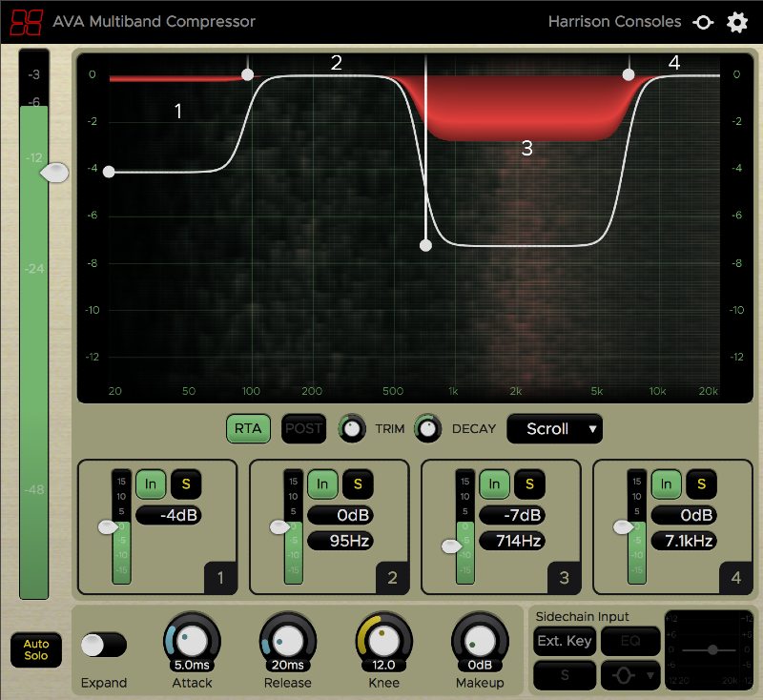Click the POST button

tap(303, 429)
